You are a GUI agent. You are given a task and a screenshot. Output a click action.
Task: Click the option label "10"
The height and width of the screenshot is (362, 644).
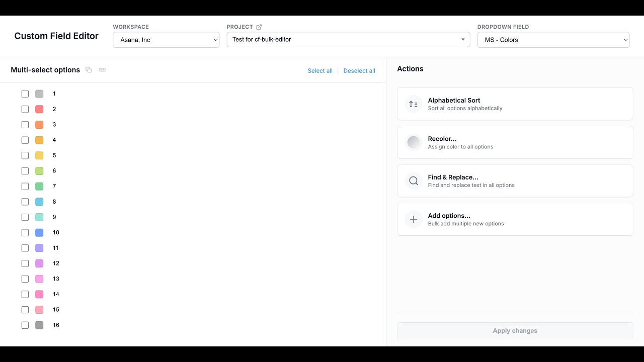(x=56, y=233)
